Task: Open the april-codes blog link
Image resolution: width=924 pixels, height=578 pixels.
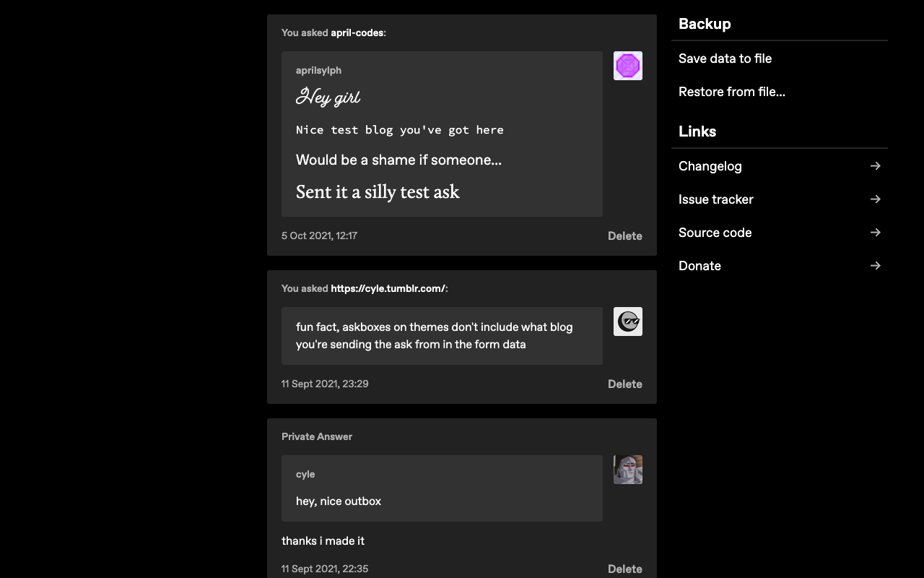Action: point(357,33)
